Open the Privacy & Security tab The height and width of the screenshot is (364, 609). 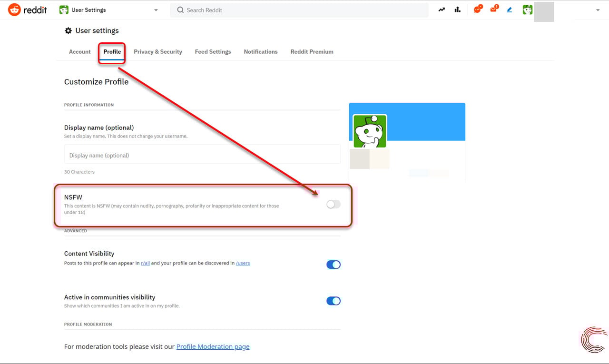158,51
